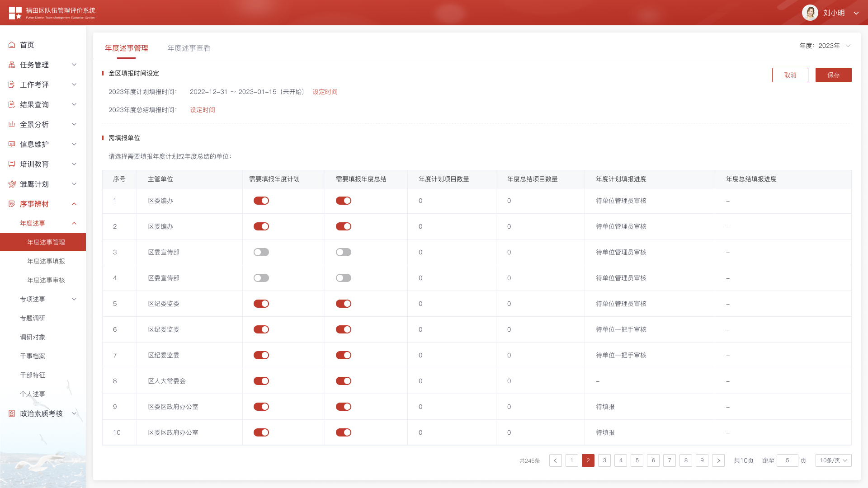Viewport: 868px width, 488px height.
Task: Open the 10条/页 page size dropdown
Action: click(833, 460)
